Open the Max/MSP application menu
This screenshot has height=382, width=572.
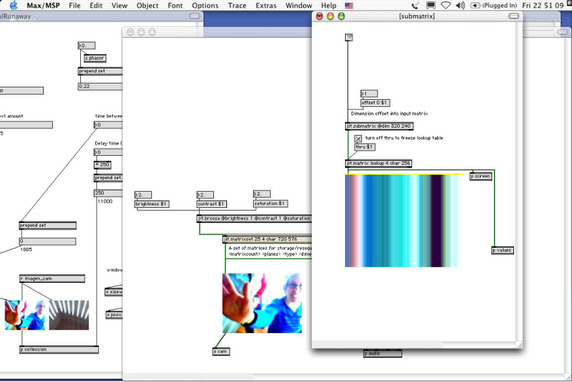[x=43, y=5]
